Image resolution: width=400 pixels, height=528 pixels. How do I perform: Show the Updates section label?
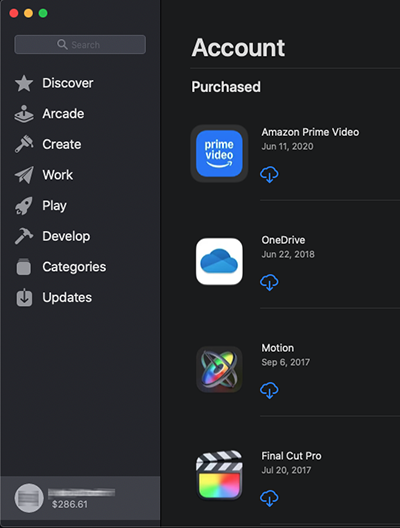tap(67, 297)
